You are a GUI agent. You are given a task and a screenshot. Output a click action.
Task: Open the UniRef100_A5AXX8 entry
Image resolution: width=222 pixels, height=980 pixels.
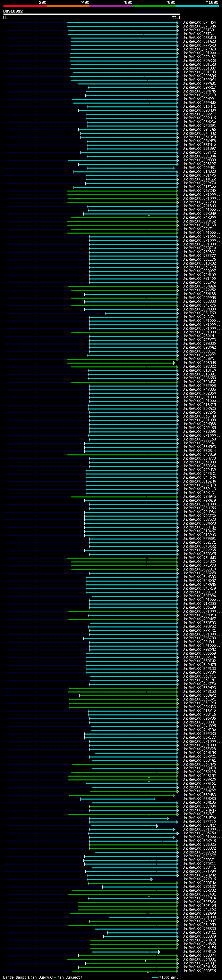pyautogui.click(x=199, y=60)
